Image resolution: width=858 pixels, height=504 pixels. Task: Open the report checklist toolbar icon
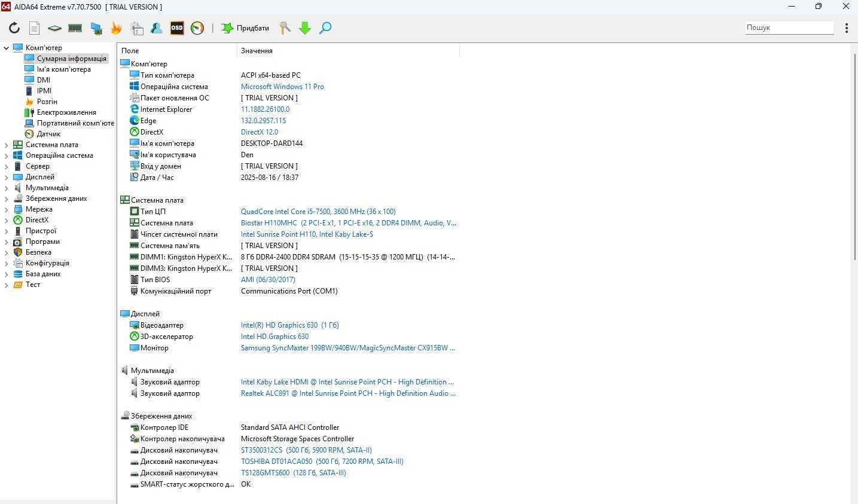click(137, 28)
